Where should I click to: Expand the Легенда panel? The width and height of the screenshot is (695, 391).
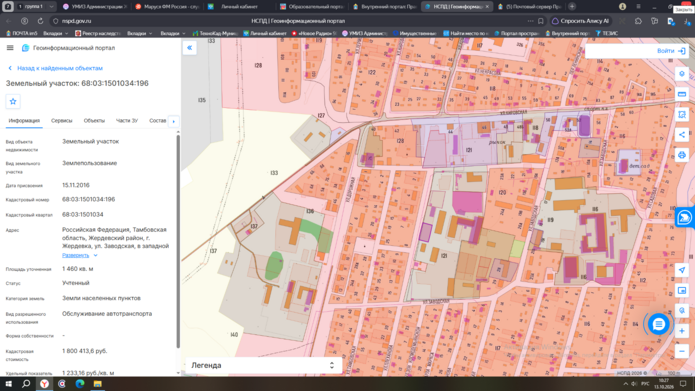[x=263, y=365]
